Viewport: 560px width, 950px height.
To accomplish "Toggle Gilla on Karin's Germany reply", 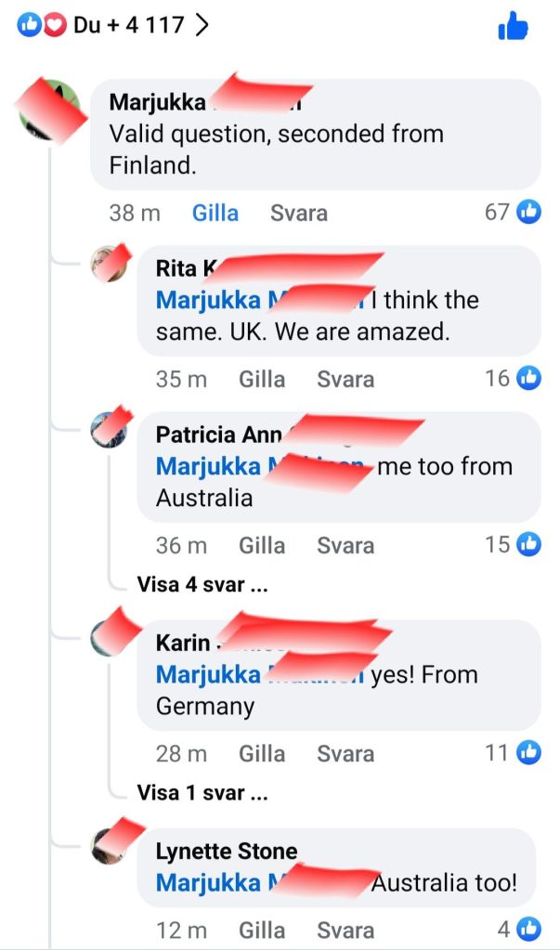I will click(262, 754).
